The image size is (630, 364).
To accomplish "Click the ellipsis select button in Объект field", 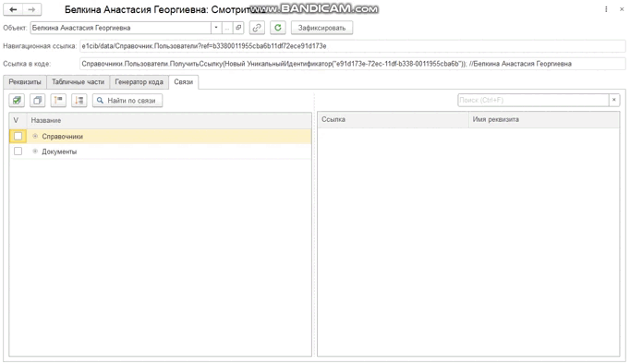I will (227, 28).
